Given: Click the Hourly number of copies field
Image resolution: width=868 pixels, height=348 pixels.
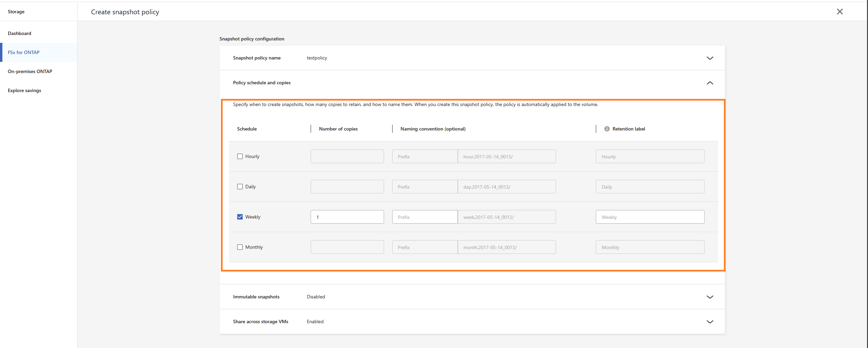Looking at the screenshot, I should pos(347,156).
